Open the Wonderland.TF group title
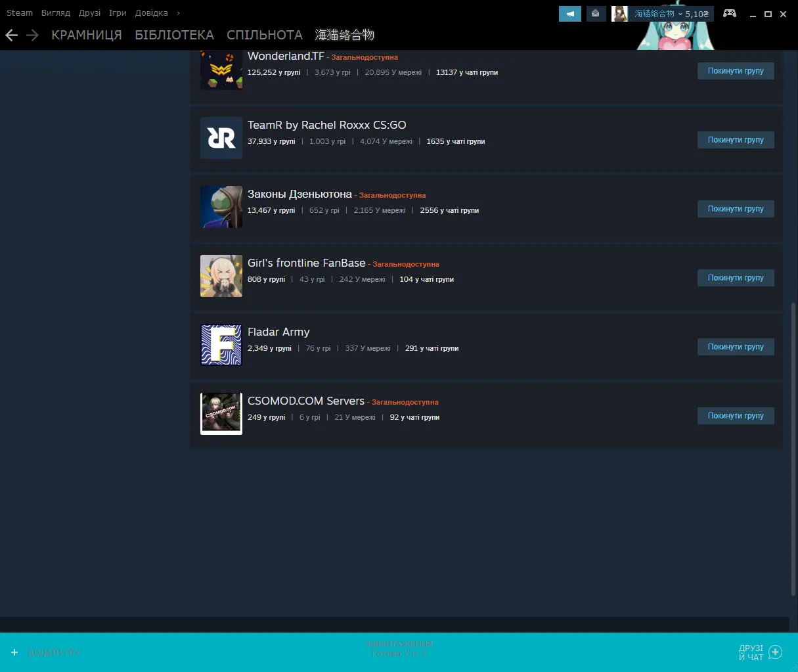This screenshot has width=798, height=672. tap(286, 56)
